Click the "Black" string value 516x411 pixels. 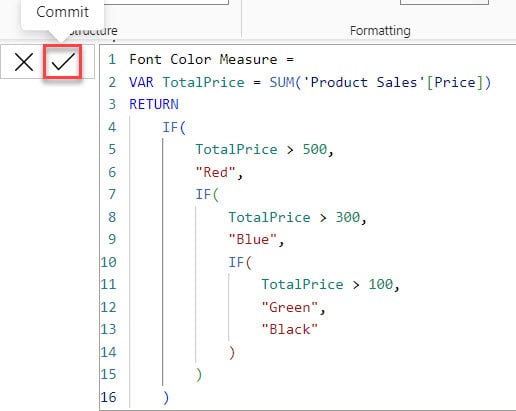[x=290, y=329]
